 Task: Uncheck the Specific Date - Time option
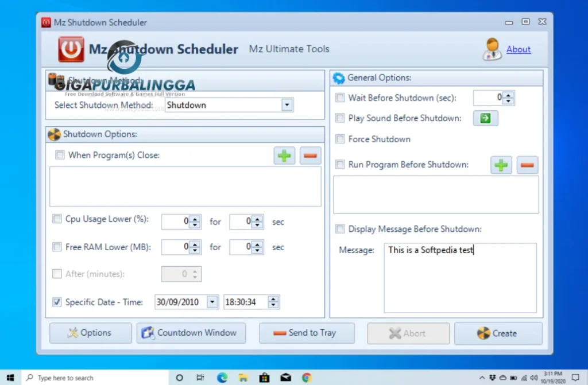tap(57, 302)
